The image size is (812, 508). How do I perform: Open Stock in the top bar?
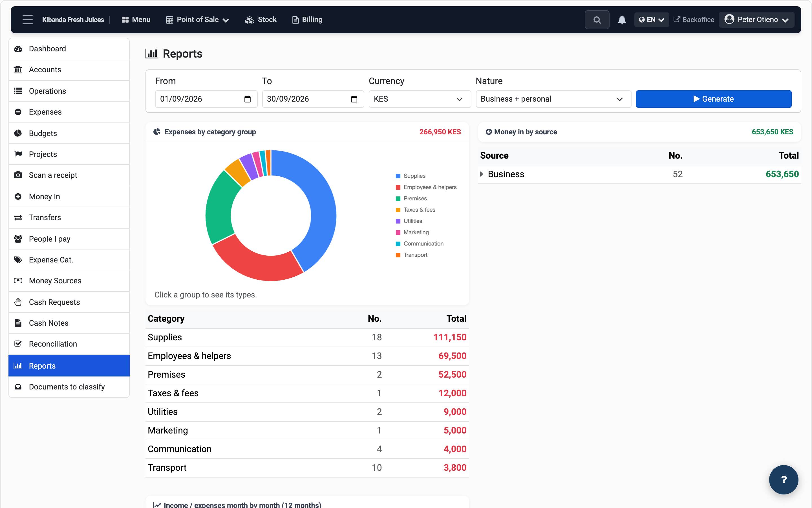pyautogui.click(x=261, y=20)
